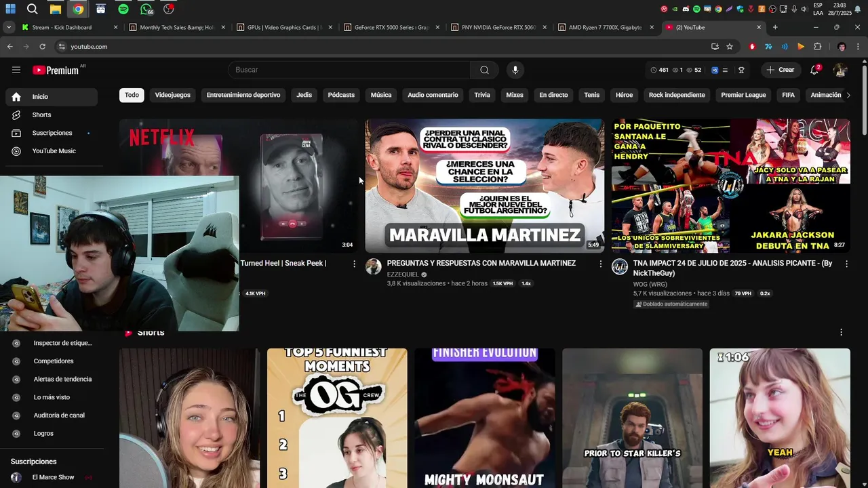Open the Finisher Evolution short
868x488 pixels.
coord(484,418)
